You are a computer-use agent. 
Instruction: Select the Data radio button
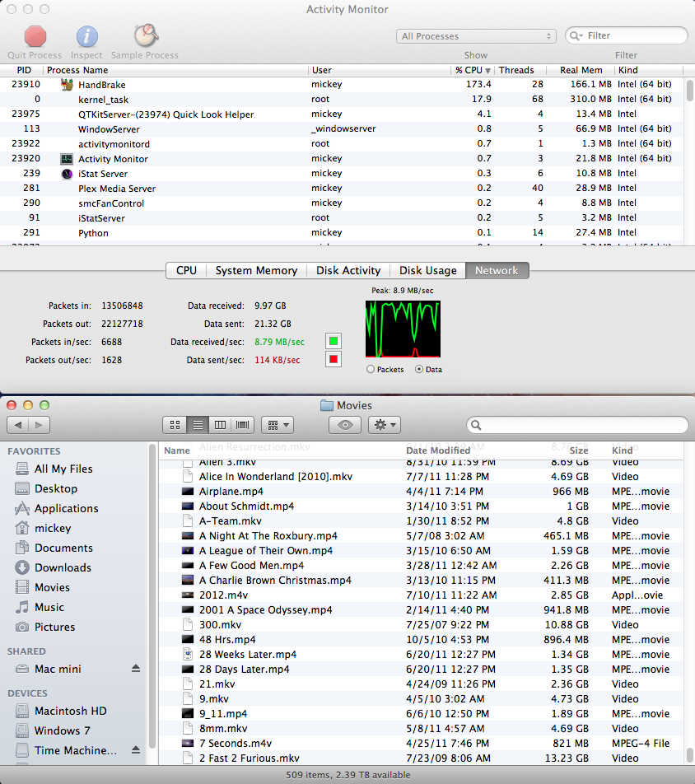419,370
